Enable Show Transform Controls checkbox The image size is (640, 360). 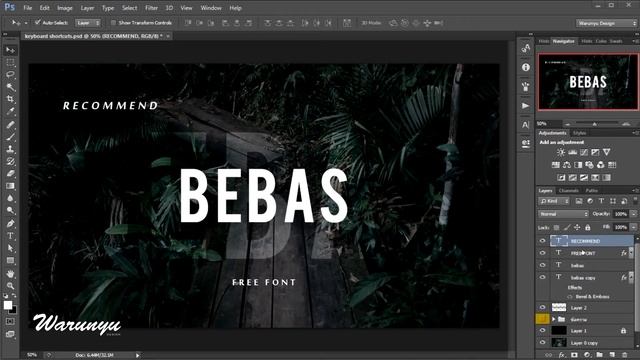(113, 23)
